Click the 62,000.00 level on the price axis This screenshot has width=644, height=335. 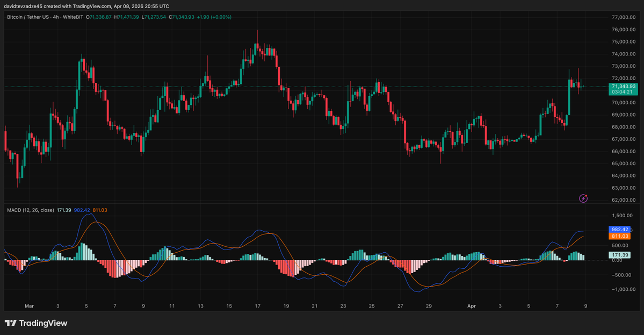tap(624, 200)
